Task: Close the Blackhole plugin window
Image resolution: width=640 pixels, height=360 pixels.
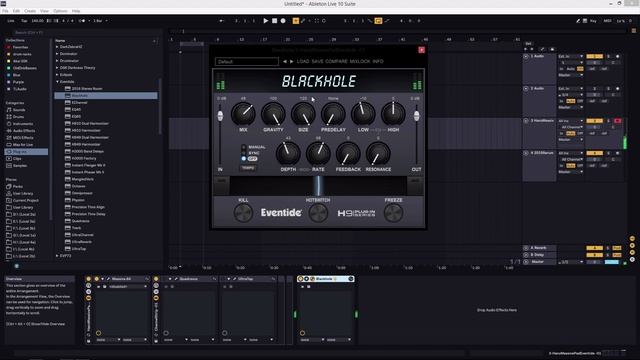Action: click(x=422, y=50)
